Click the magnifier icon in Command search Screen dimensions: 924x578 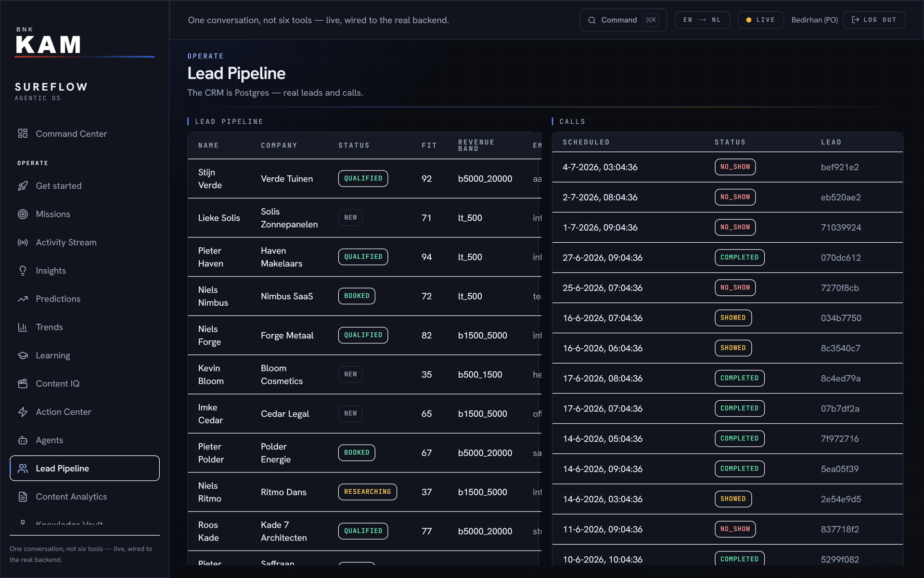[592, 20]
